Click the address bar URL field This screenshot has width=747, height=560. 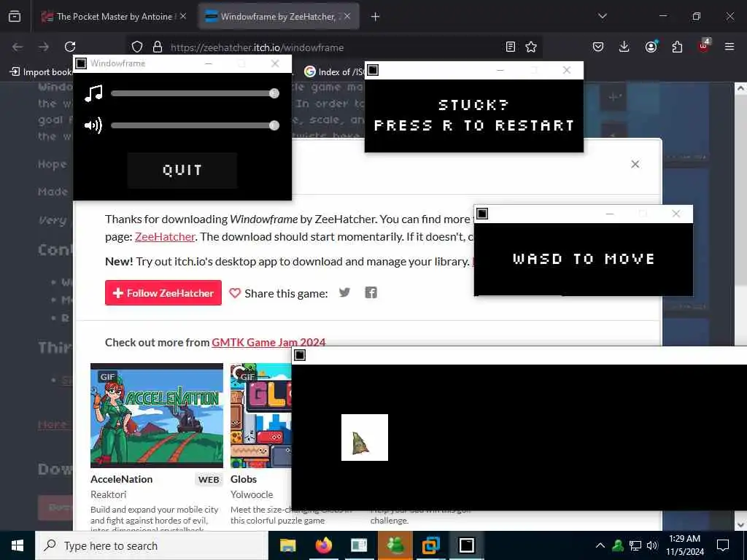tap(333, 47)
